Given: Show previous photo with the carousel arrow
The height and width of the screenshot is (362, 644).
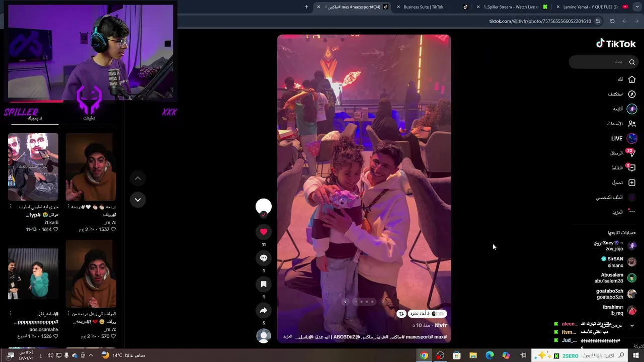Looking at the screenshot, I should tap(345, 302).
